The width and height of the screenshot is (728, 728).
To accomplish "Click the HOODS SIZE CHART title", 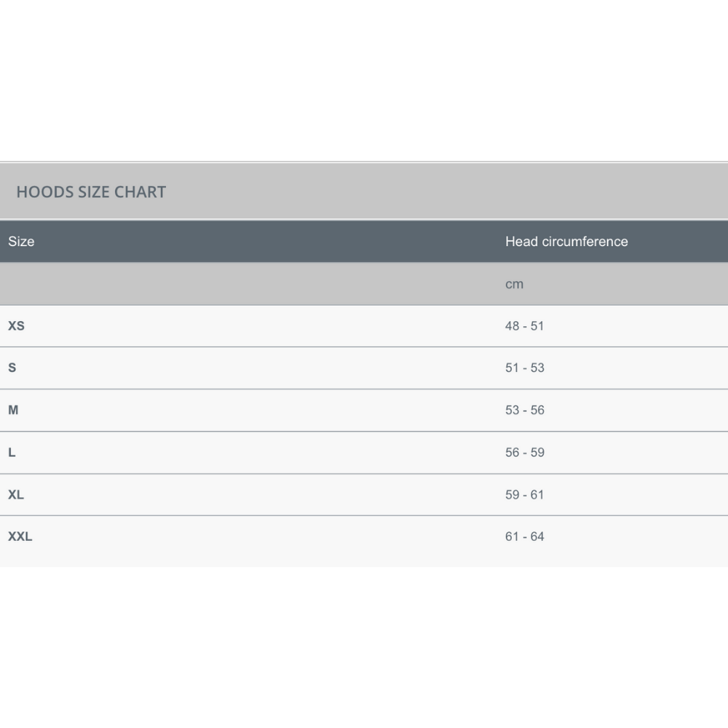I will 91,192.
